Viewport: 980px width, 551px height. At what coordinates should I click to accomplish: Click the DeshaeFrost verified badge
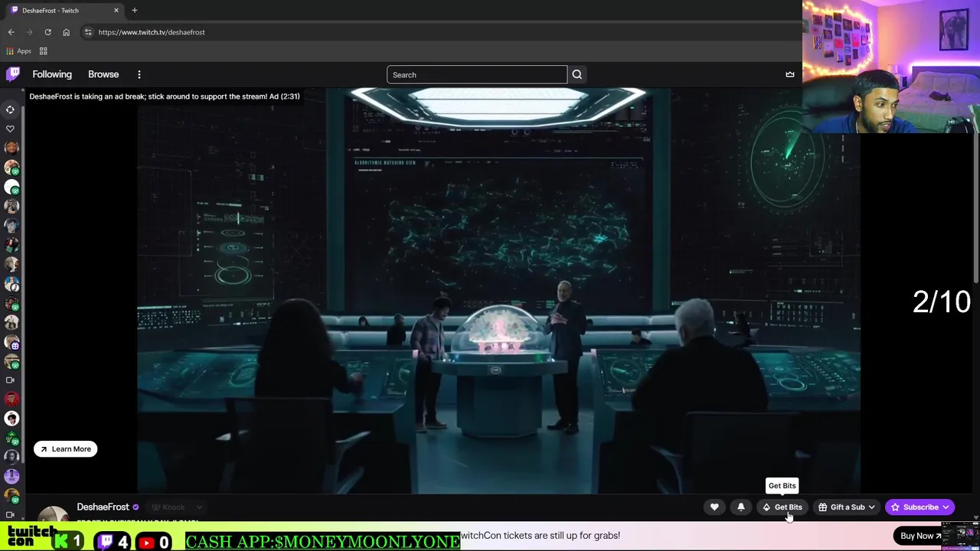pyautogui.click(x=136, y=507)
